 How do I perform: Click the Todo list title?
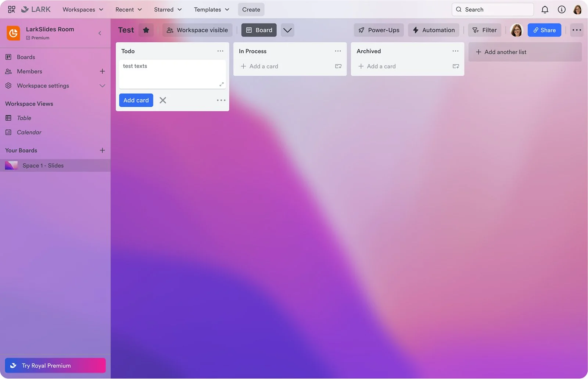[x=128, y=51]
